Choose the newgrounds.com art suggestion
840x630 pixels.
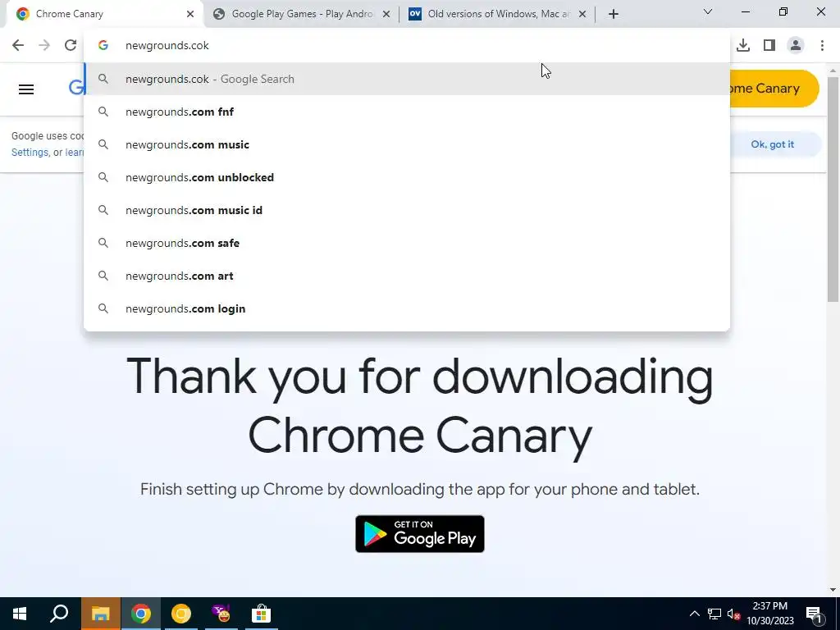(407, 276)
